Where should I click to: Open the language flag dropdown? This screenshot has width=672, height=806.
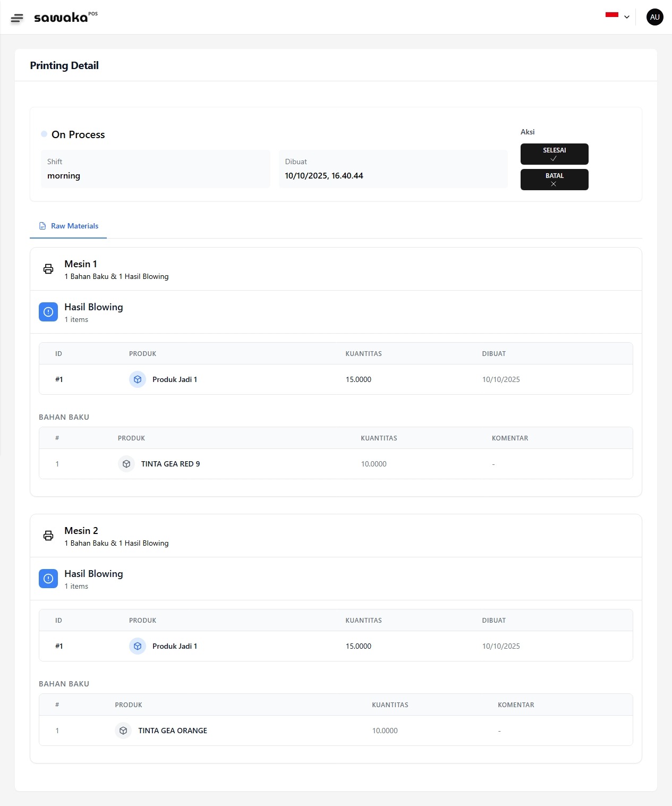pos(612,16)
